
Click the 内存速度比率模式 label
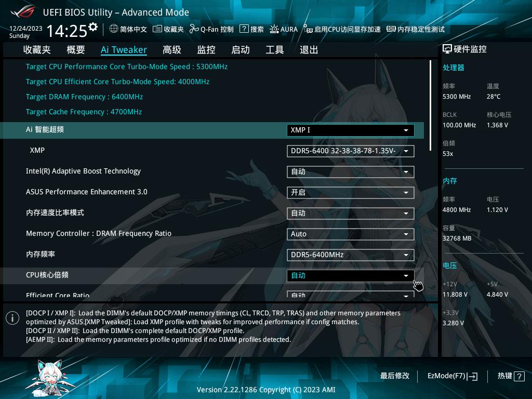[55, 212]
